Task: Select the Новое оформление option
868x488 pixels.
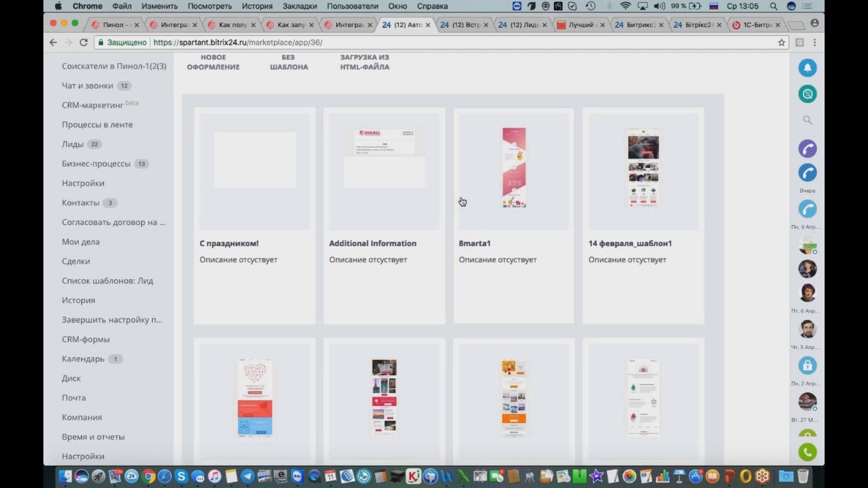Action: click(x=214, y=62)
